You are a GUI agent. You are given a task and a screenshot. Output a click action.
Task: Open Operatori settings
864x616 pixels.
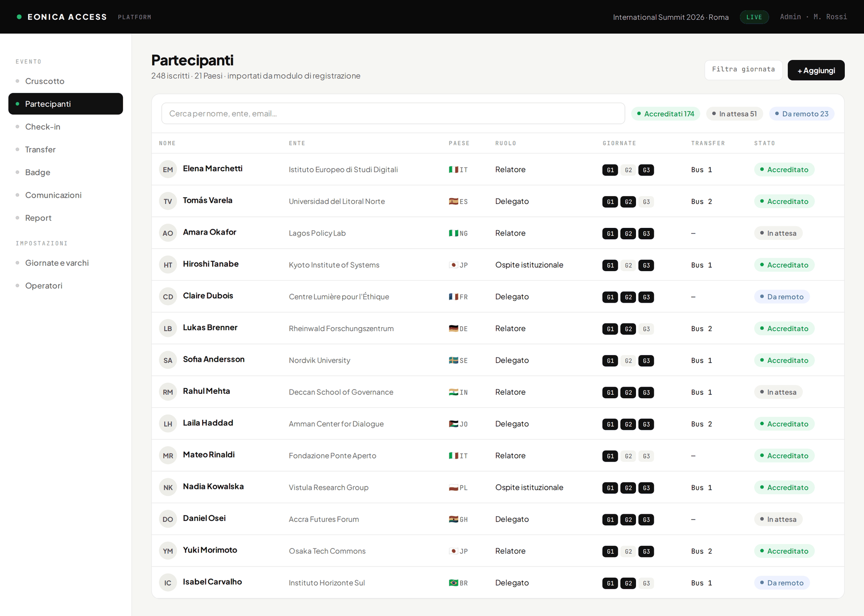coord(66,285)
